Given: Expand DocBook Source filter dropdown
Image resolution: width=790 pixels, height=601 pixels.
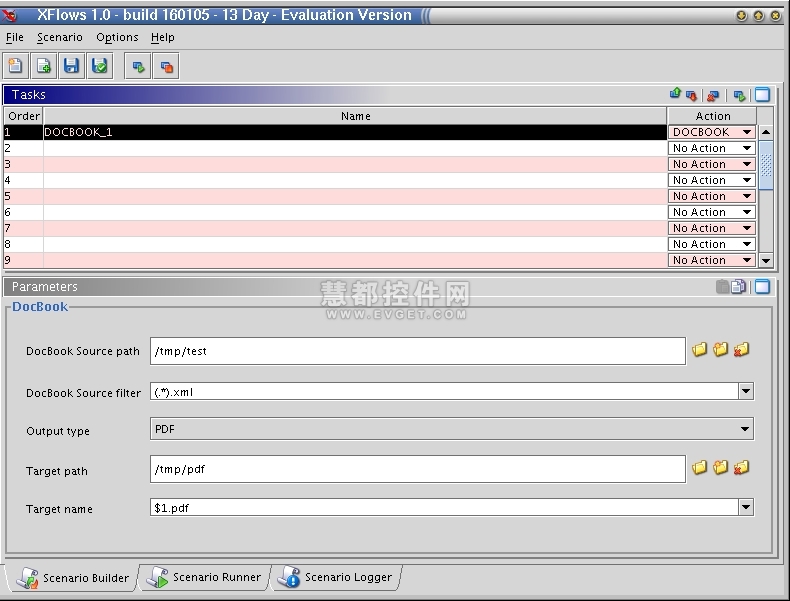Looking at the screenshot, I should coord(746,391).
